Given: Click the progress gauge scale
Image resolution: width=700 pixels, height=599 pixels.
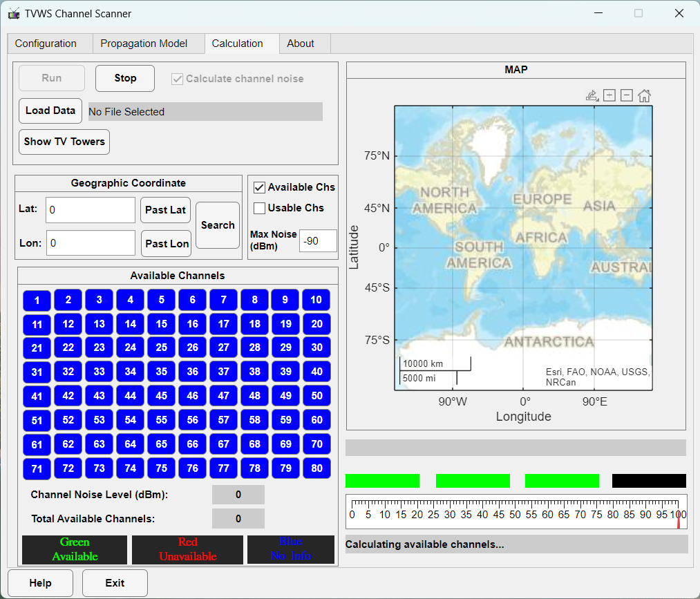Looking at the screenshot, I should click(515, 512).
